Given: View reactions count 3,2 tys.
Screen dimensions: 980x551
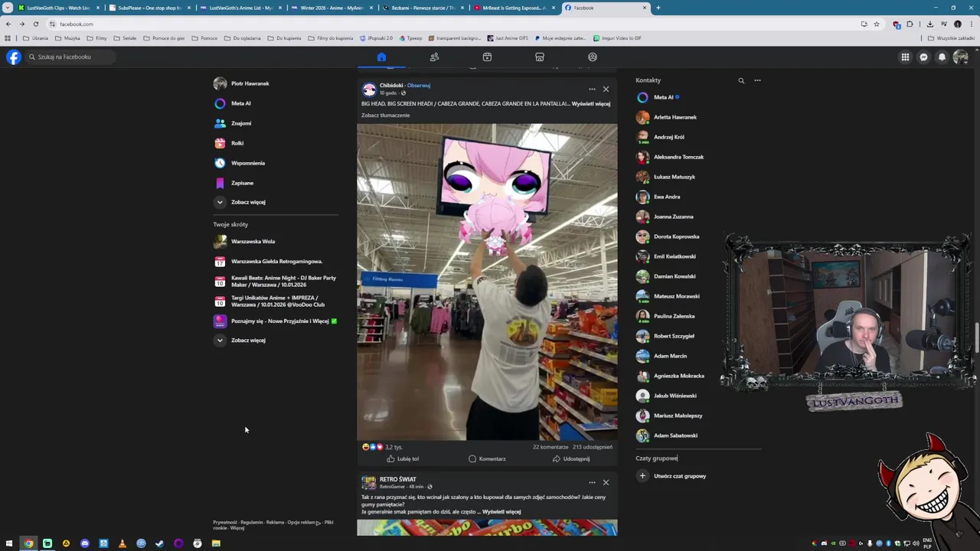Looking at the screenshot, I should [x=394, y=447].
